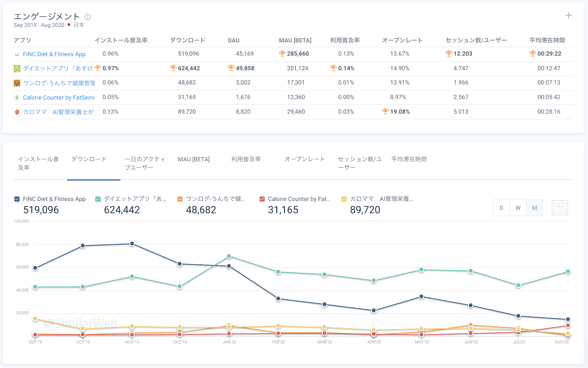
Task: Click the Sep 2019 - Aug 2020 date range
Action: pyautogui.click(x=39, y=25)
